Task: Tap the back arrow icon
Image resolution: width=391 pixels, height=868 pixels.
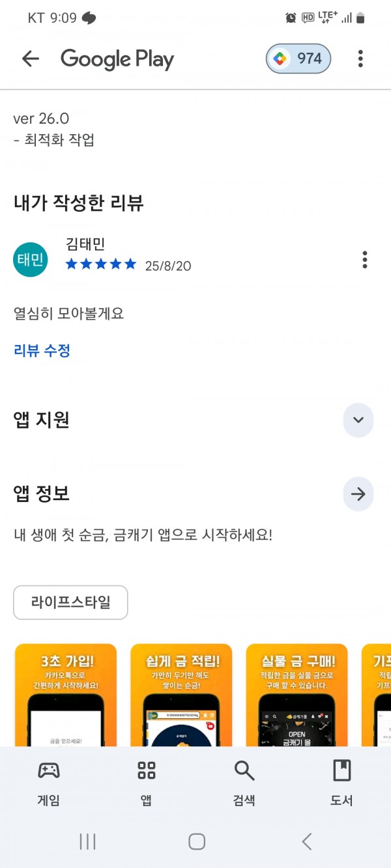Action: pos(31,59)
